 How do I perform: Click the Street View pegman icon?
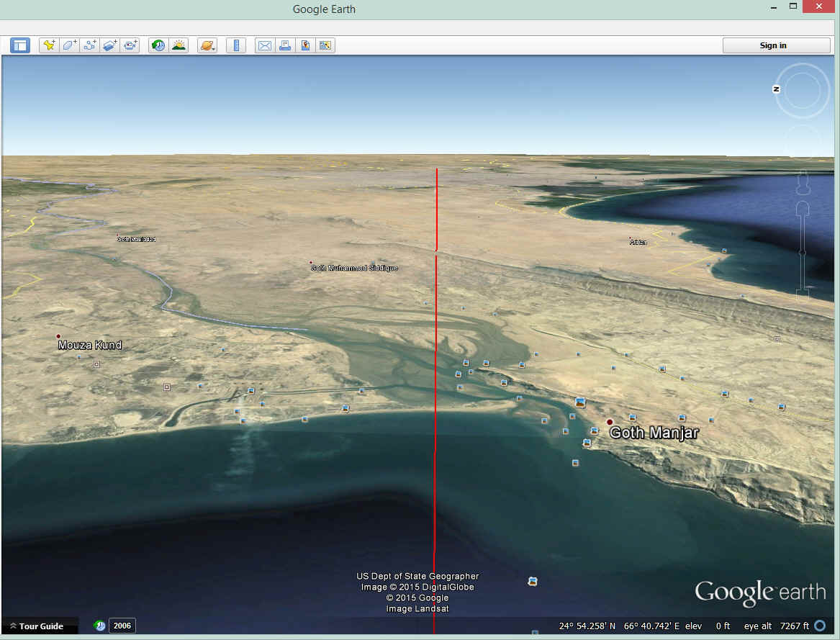click(x=802, y=184)
